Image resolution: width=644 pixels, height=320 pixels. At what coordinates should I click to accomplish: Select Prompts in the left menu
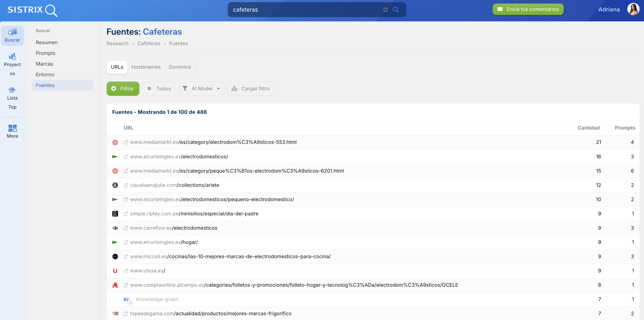point(45,53)
